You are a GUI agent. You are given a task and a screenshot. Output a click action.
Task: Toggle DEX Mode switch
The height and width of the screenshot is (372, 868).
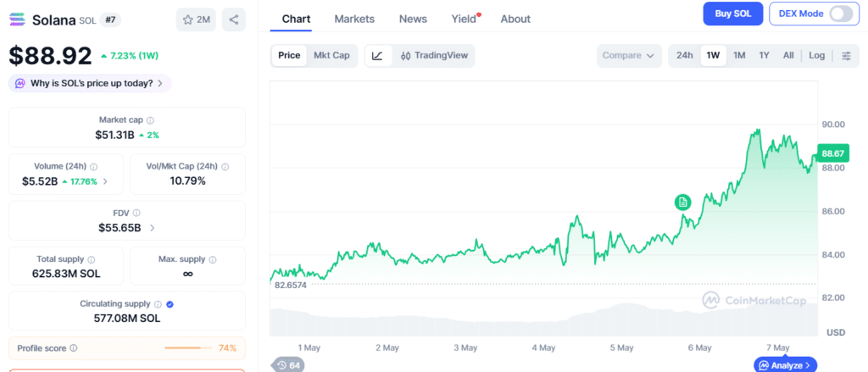point(840,14)
